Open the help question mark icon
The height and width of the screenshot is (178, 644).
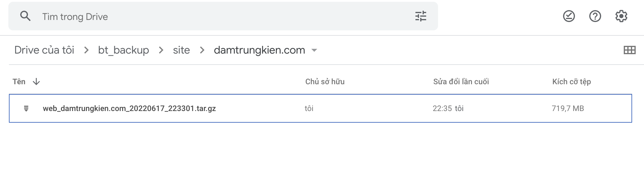pos(595,16)
